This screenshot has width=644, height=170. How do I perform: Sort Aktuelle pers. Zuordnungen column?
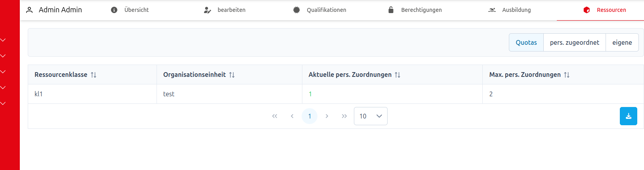(x=397, y=75)
